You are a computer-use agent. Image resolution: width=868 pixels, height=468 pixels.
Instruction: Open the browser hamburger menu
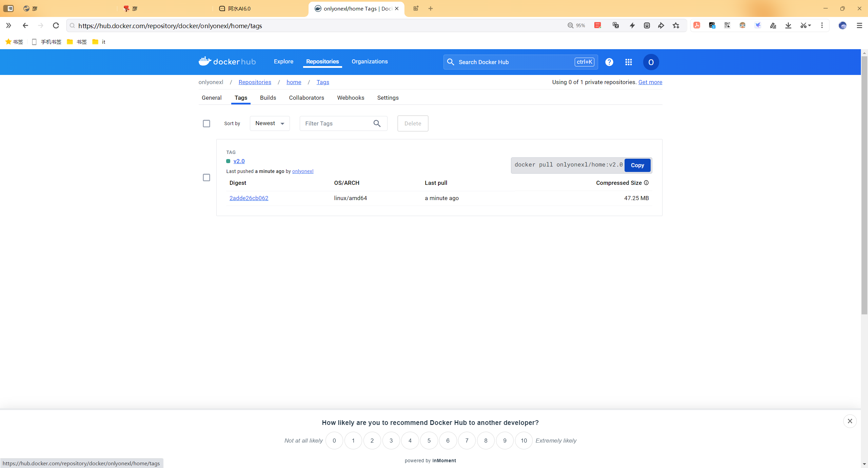pos(860,25)
